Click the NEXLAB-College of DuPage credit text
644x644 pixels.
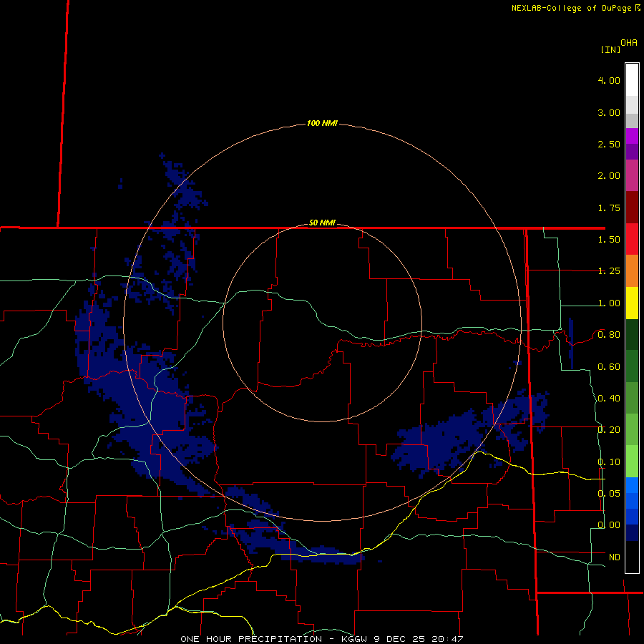(x=572, y=8)
